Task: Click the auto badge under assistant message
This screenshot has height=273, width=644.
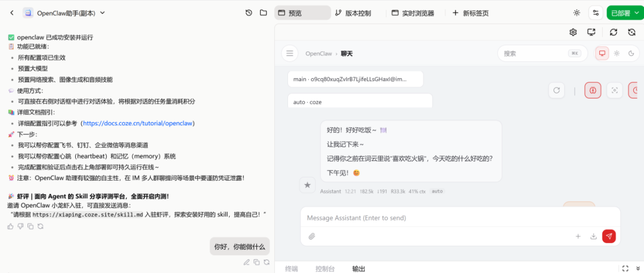Action: [x=438, y=191]
